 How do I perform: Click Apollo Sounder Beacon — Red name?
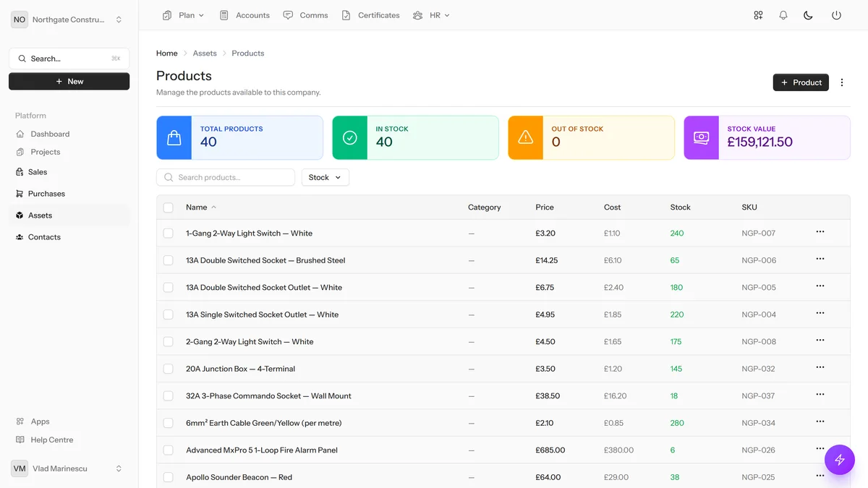[x=239, y=477]
